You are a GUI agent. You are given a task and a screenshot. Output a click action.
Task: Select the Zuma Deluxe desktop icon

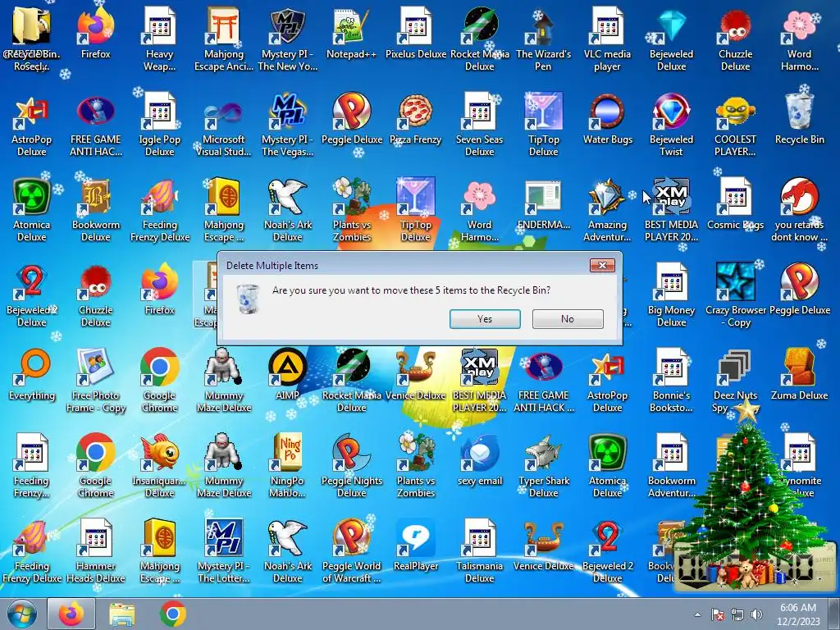pyautogui.click(x=799, y=375)
